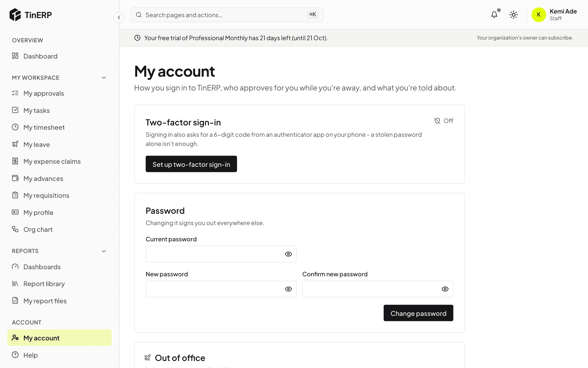Click Set up two-factor sign-in
The image size is (588, 368).
(x=191, y=164)
